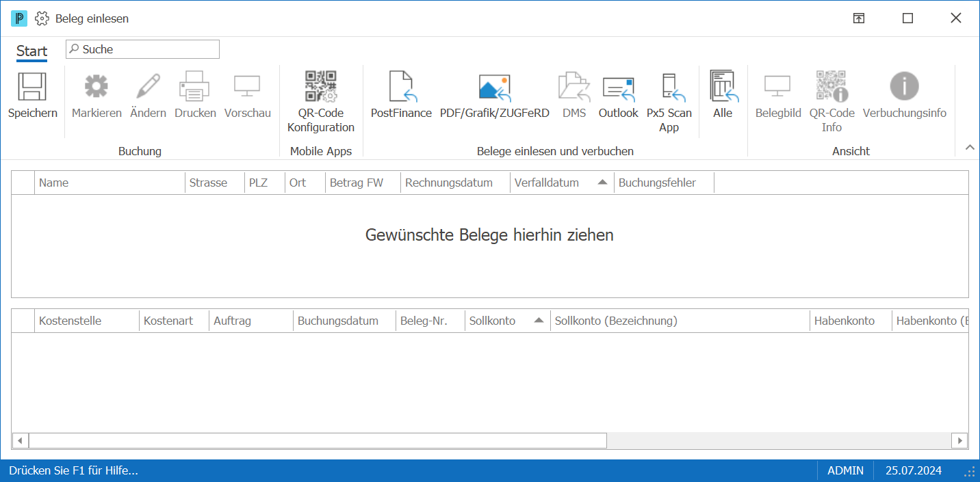The height and width of the screenshot is (482, 980).
Task: Sort by the Kostenstelle column
Action: pyautogui.click(x=87, y=321)
